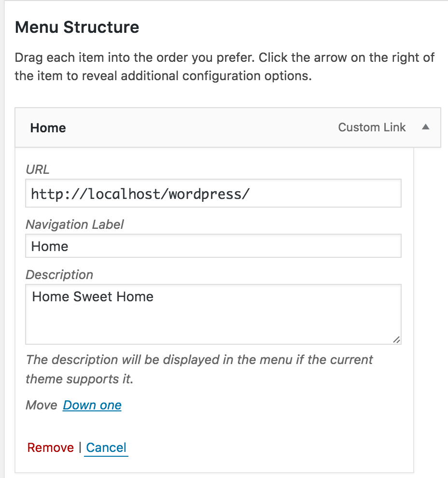Viewport: 448px width, 478px height.
Task: Click the italic URL label
Action: pos(38,169)
